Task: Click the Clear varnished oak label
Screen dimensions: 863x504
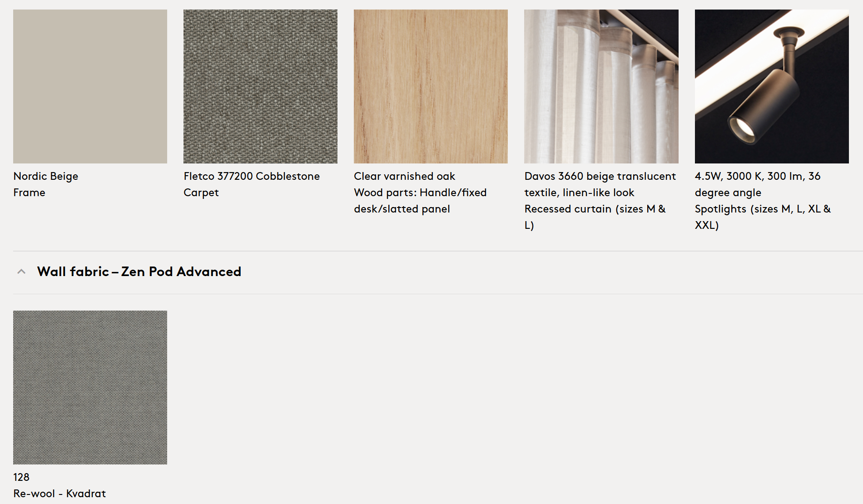Action: pyautogui.click(x=404, y=176)
